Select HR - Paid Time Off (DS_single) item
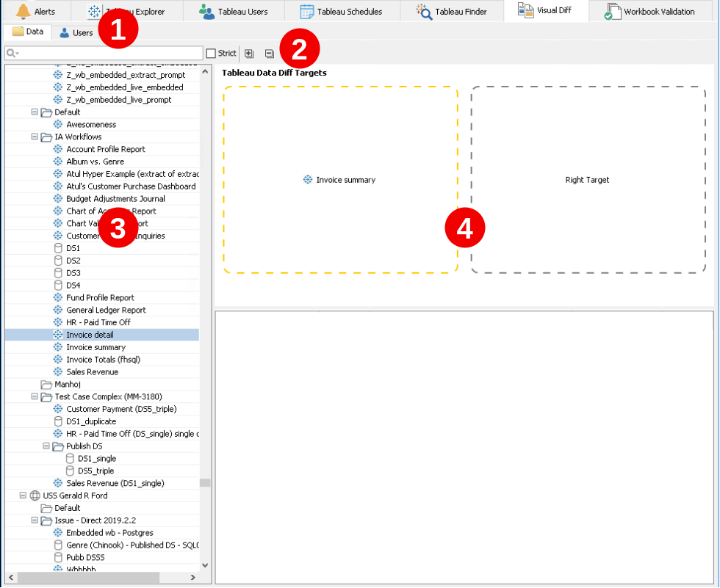The image size is (720, 588). (132, 433)
